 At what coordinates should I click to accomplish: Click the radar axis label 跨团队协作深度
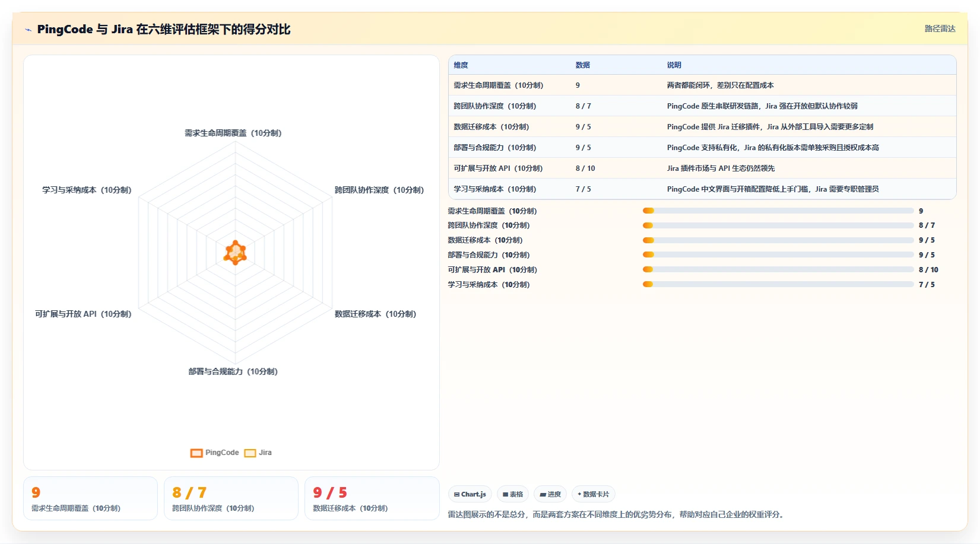(x=379, y=190)
